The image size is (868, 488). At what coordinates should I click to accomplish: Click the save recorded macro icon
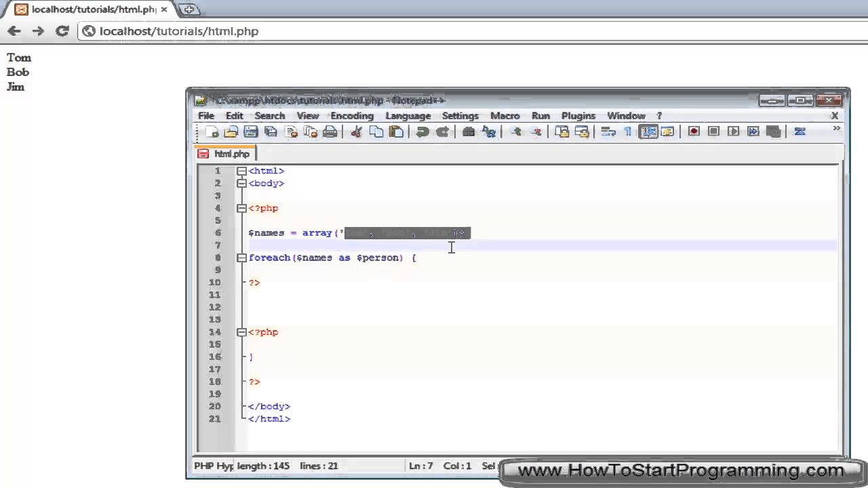click(773, 131)
